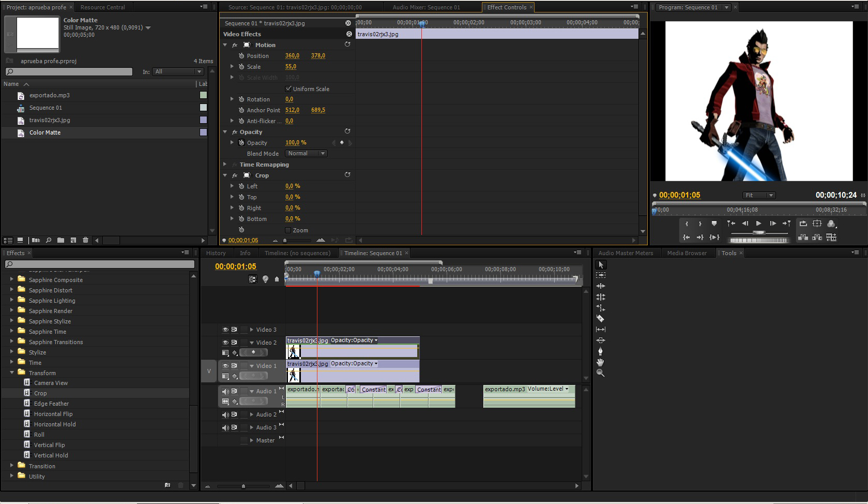Screen dimensions: 868x504
Task: Step back one frame in Program monitor
Action: click(745, 224)
